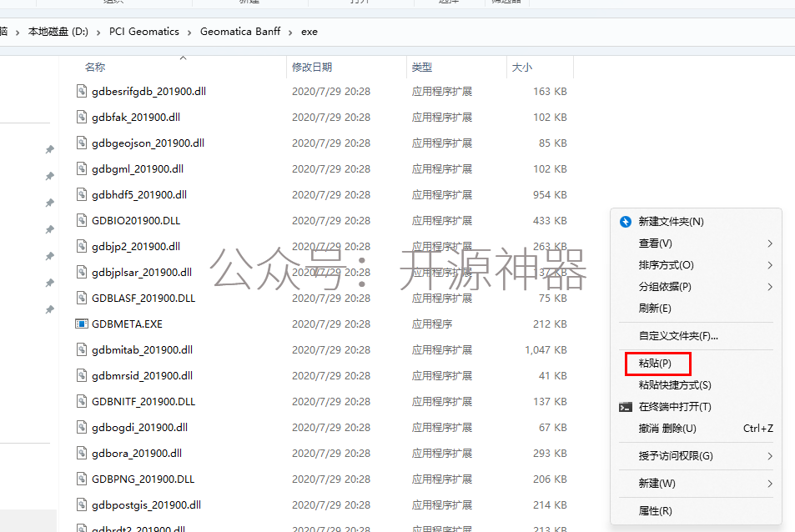Screen dimensions: 795x532
Task: Select file name gdbmitab_201900.dll
Action: tap(142, 349)
